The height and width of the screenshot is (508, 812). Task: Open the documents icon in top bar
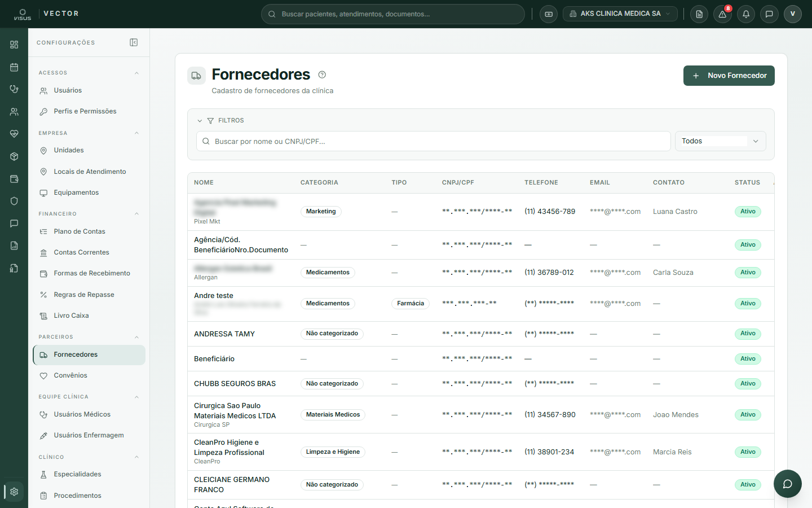coord(699,14)
